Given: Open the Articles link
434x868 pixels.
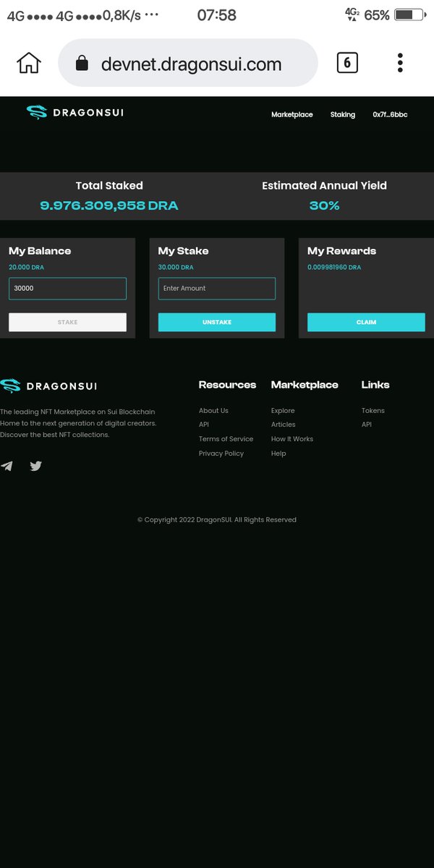Looking at the screenshot, I should tap(283, 425).
